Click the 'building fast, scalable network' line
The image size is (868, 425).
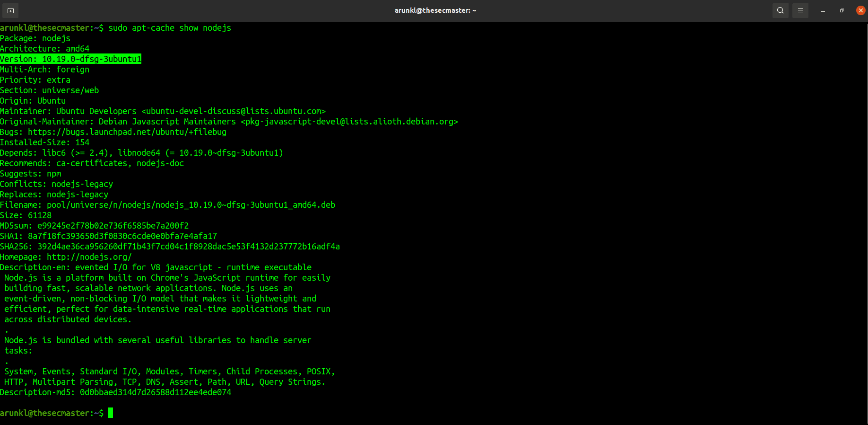pyautogui.click(x=148, y=288)
